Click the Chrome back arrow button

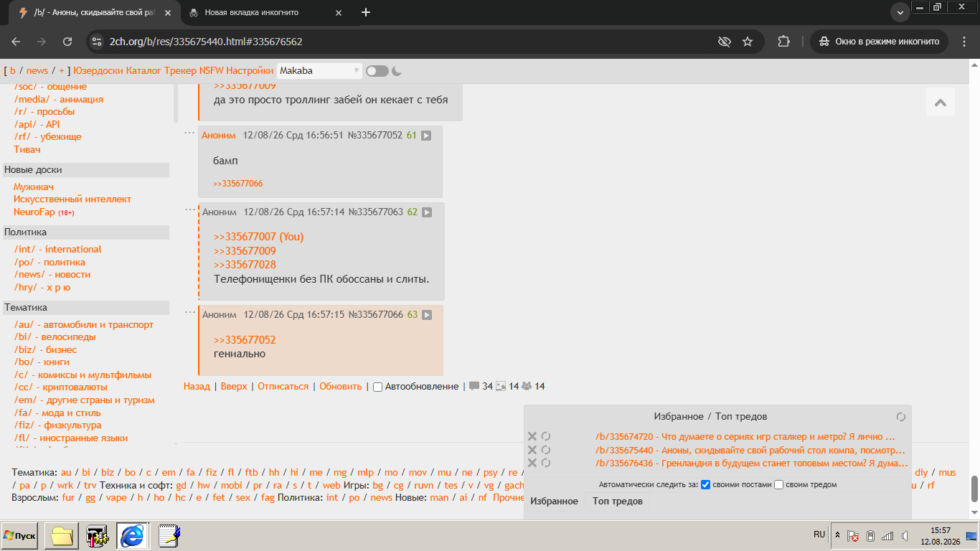tap(16, 42)
